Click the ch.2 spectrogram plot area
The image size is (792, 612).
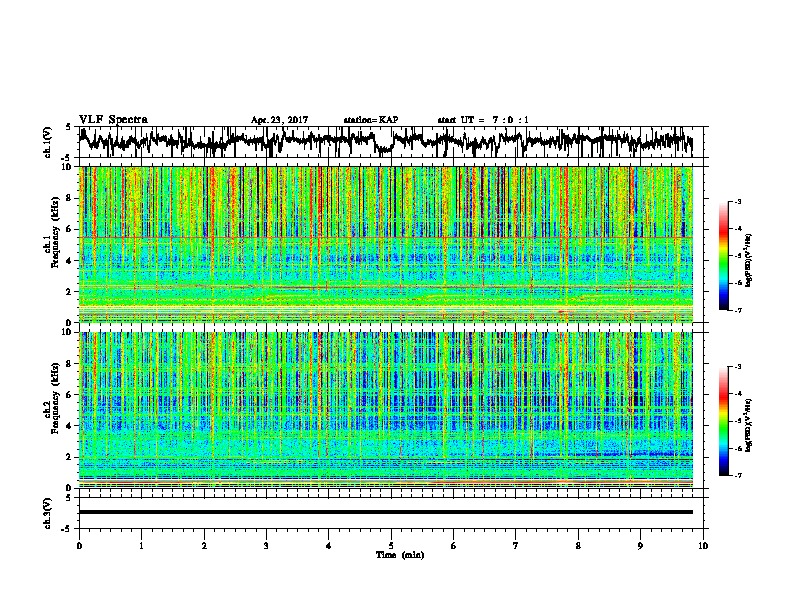coord(385,410)
